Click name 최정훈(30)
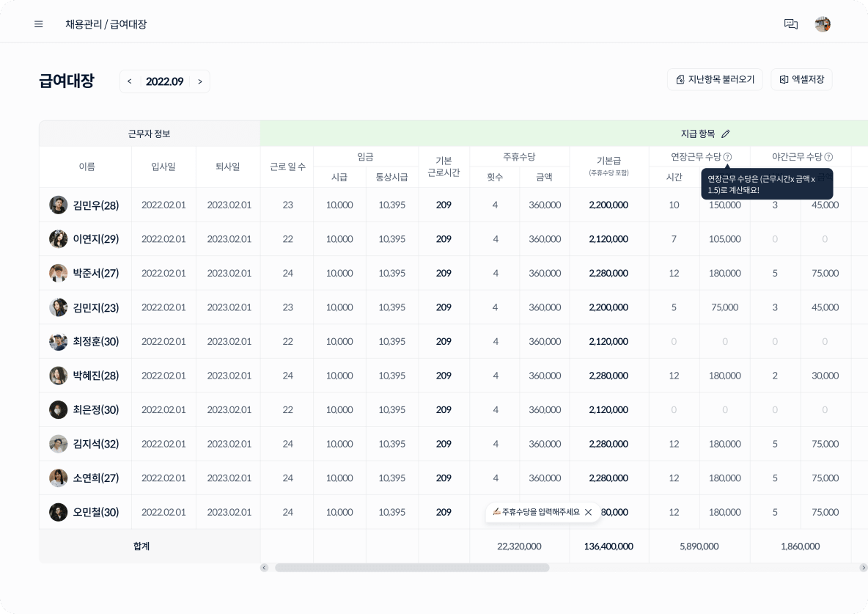The height and width of the screenshot is (614, 868). point(96,342)
